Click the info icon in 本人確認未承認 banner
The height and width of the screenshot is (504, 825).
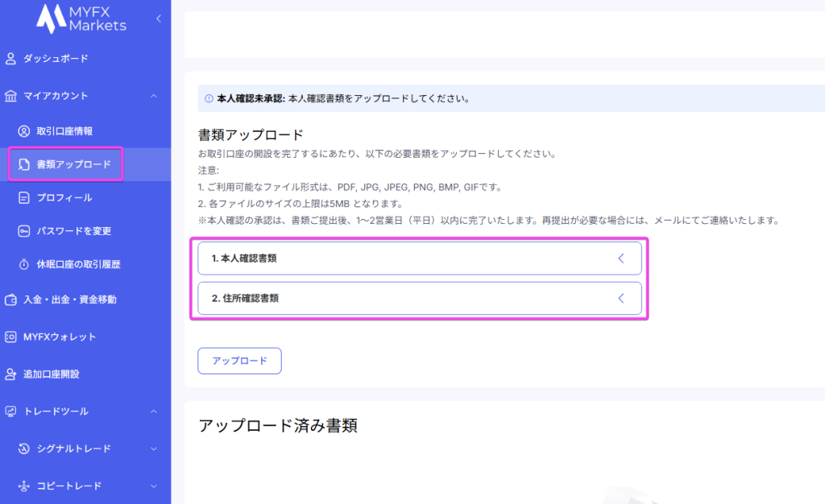pyautogui.click(x=209, y=98)
